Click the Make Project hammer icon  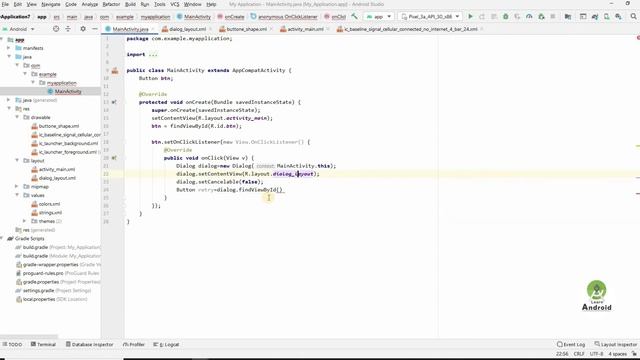[x=354, y=17]
